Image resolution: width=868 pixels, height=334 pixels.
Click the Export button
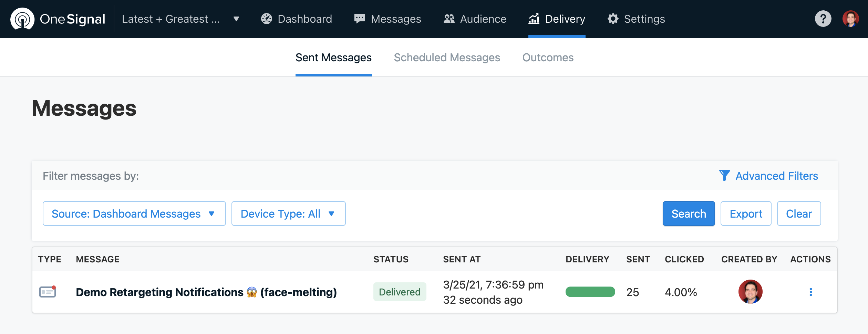pos(746,213)
